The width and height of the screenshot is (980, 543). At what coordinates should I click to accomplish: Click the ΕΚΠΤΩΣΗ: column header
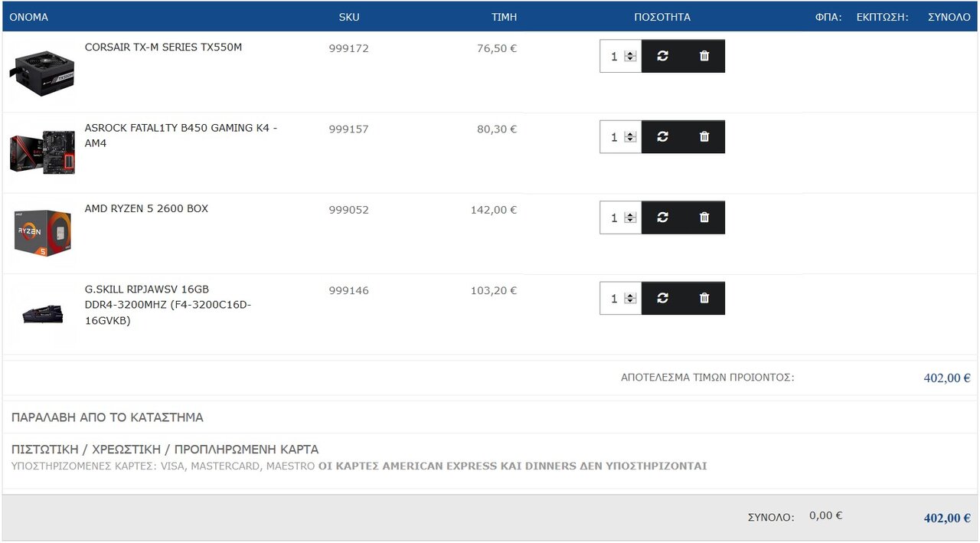click(x=882, y=17)
